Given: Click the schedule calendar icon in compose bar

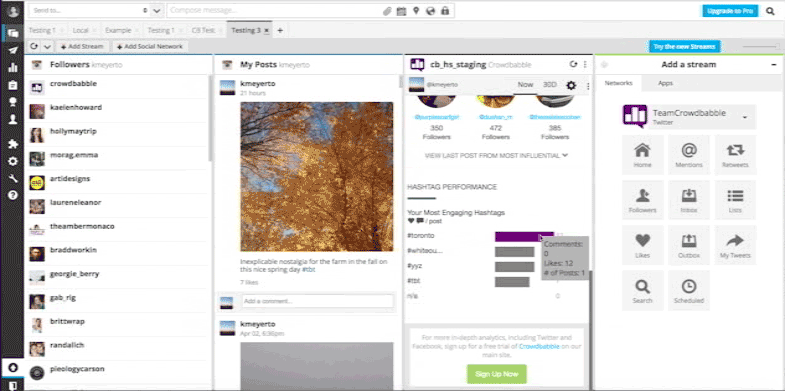Looking at the screenshot, I should (401, 11).
